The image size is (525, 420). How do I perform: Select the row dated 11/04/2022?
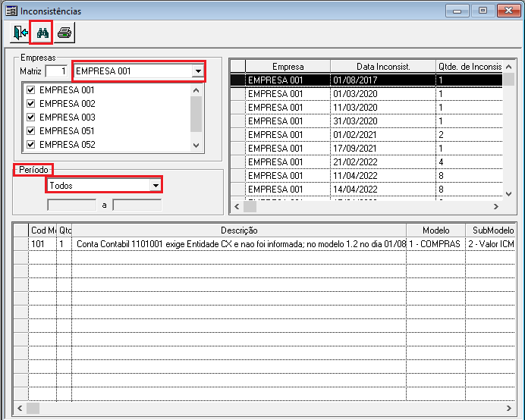tap(366, 176)
